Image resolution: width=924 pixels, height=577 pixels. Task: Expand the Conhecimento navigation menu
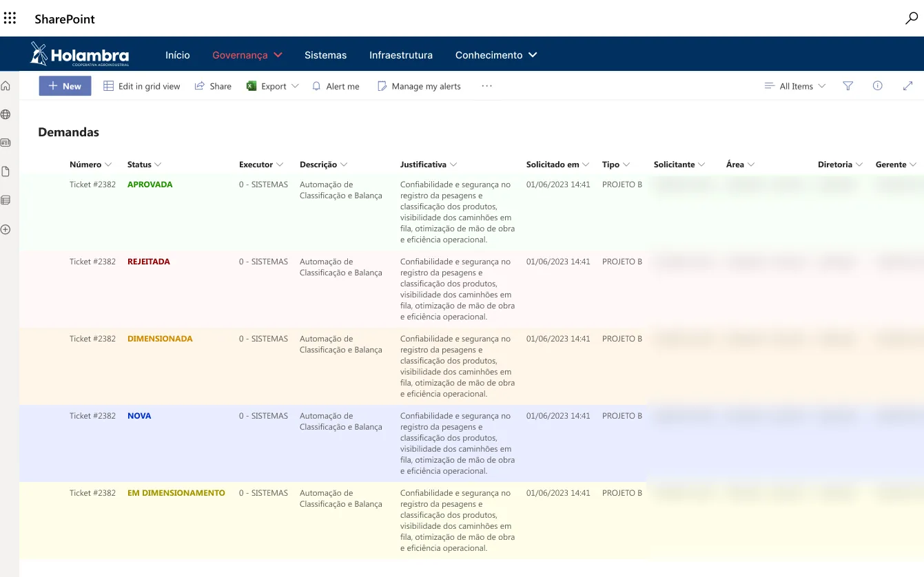click(496, 55)
